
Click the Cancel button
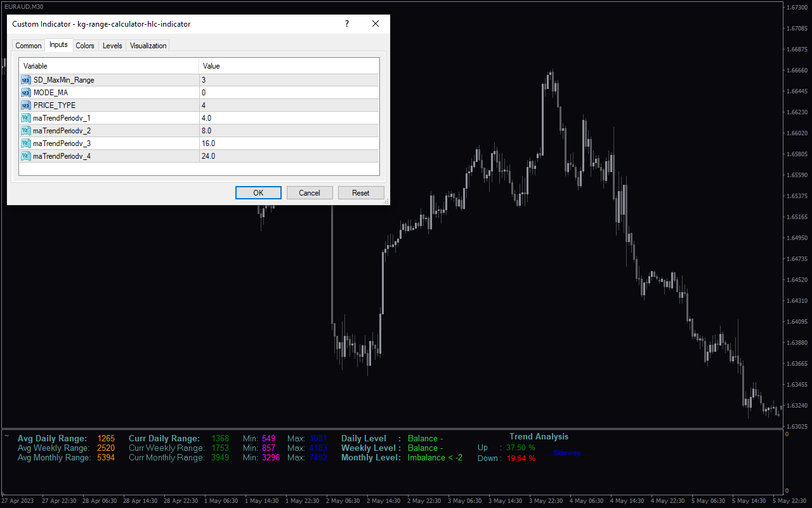coord(310,193)
